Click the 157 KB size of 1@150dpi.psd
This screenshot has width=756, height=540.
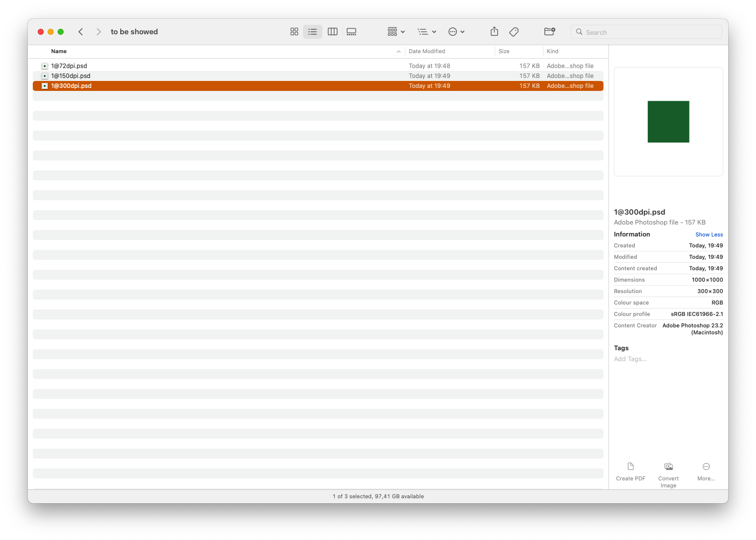pyautogui.click(x=529, y=76)
